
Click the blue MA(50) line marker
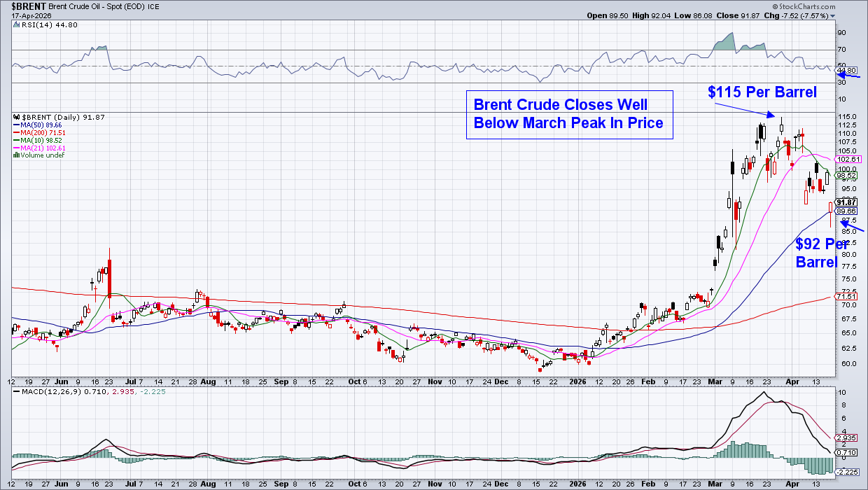17,124
